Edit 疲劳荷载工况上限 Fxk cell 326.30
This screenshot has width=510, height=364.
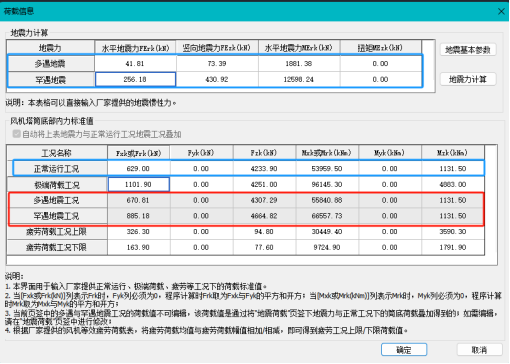tap(138, 232)
